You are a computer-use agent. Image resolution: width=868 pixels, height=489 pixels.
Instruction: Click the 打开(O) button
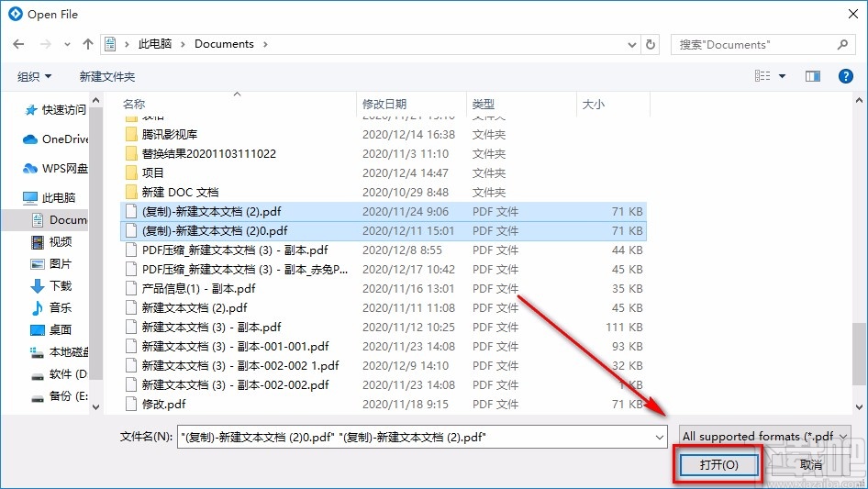point(718,464)
